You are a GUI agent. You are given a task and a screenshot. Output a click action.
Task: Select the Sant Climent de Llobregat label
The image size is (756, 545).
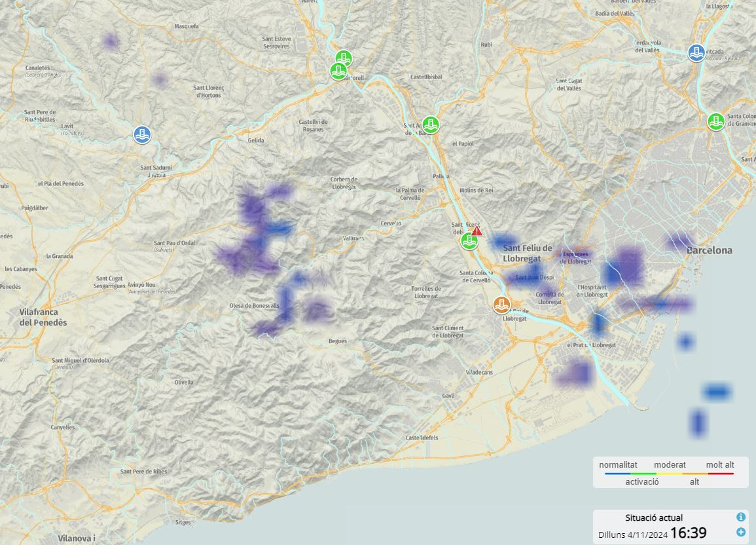click(448, 331)
